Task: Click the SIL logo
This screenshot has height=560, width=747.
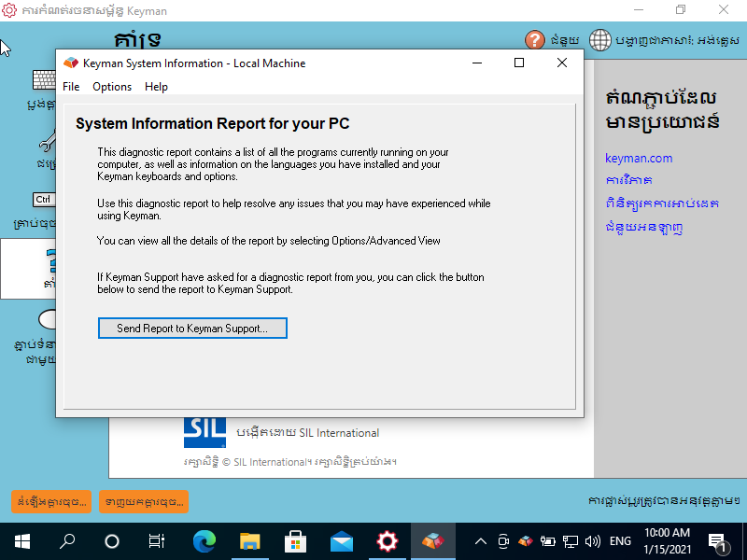Action: (204, 432)
